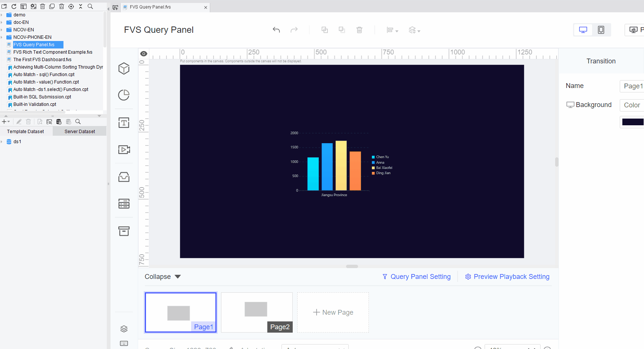Viewport: 644px width, 349px height.
Task: Select the table component icon
Action: [x=124, y=204]
